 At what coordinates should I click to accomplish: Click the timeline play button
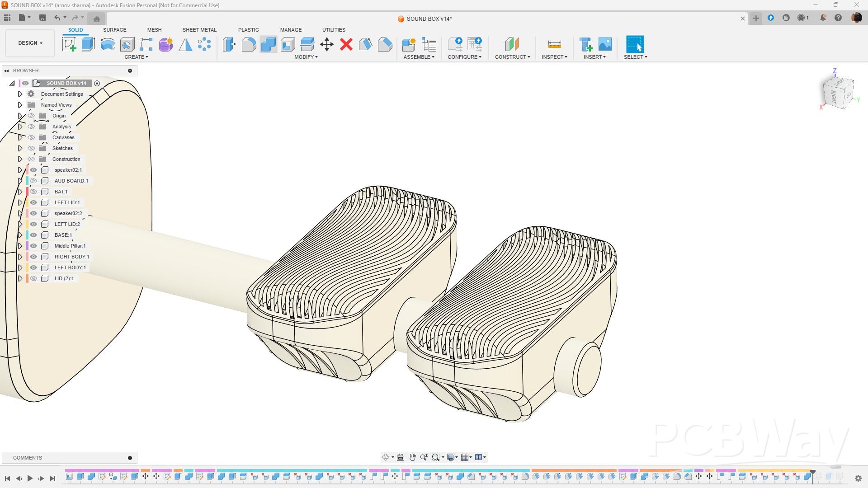(x=30, y=478)
